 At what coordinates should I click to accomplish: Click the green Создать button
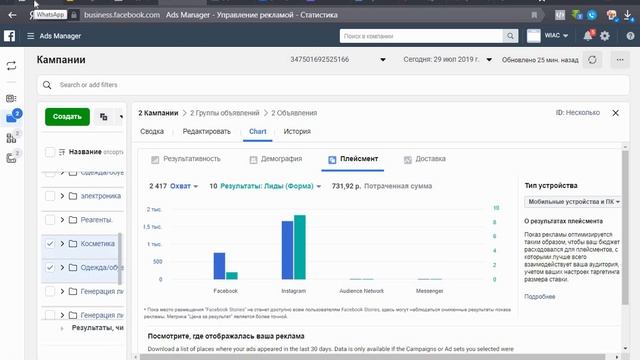(x=67, y=117)
